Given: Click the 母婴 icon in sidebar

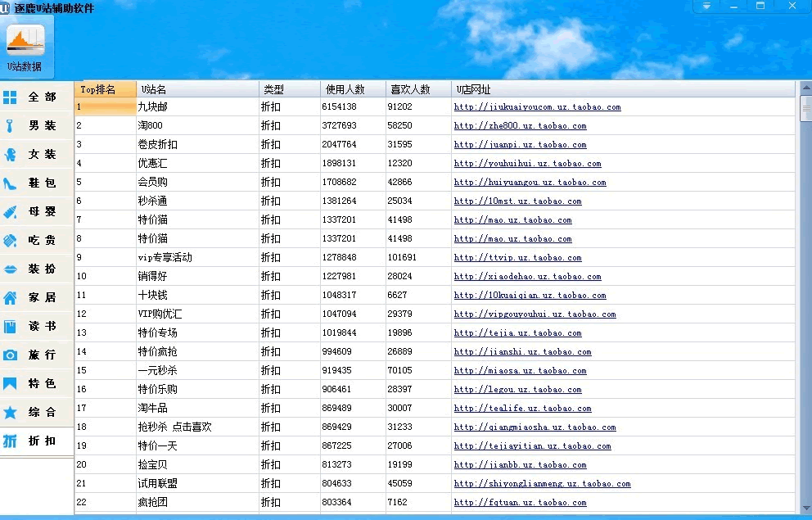Looking at the screenshot, I should pyautogui.click(x=10, y=212).
